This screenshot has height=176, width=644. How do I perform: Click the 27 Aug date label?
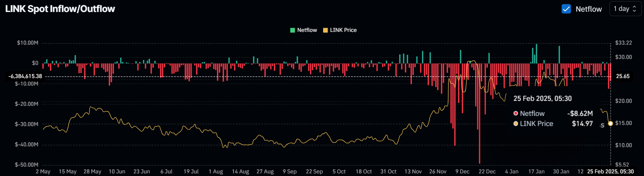click(x=265, y=171)
